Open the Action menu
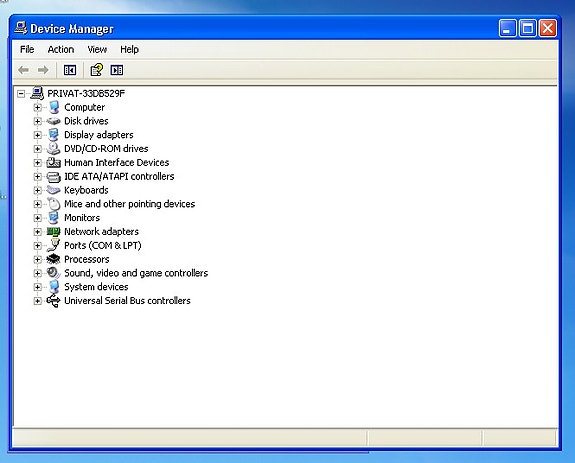This screenshot has height=463, width=575. (x=61, y=49)
